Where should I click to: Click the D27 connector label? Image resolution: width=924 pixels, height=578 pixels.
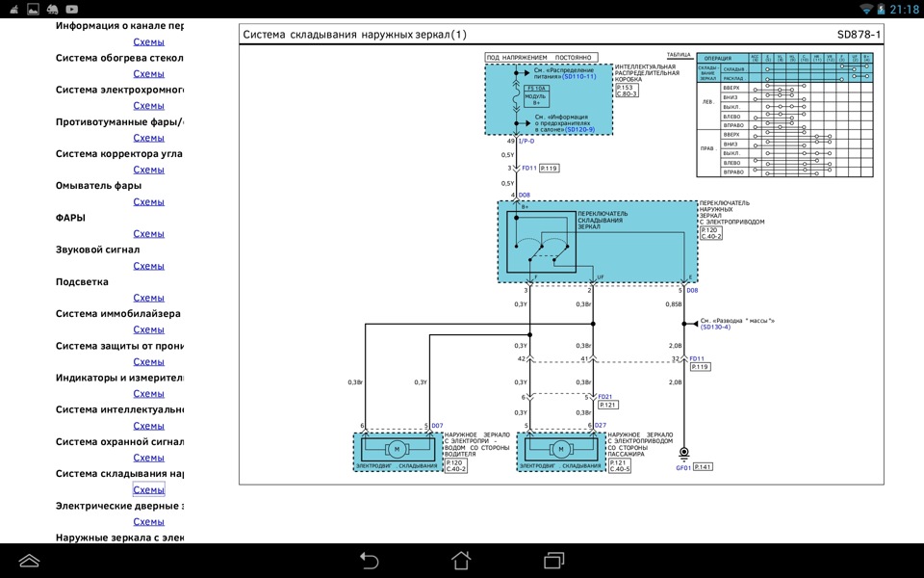tap(600, 425)
